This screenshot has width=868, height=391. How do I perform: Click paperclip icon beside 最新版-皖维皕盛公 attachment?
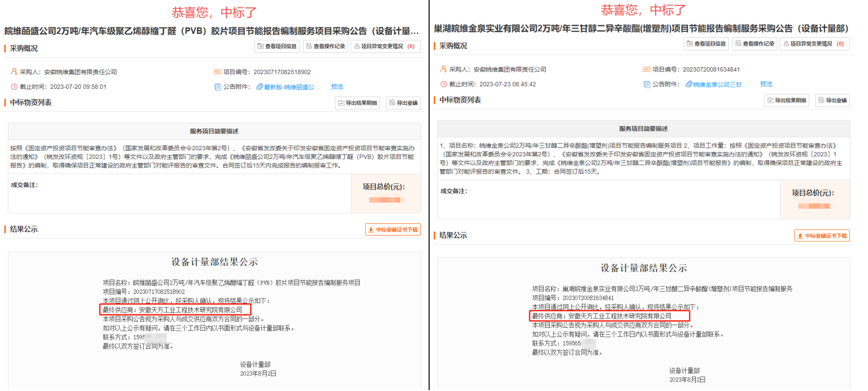coord(259,87)
